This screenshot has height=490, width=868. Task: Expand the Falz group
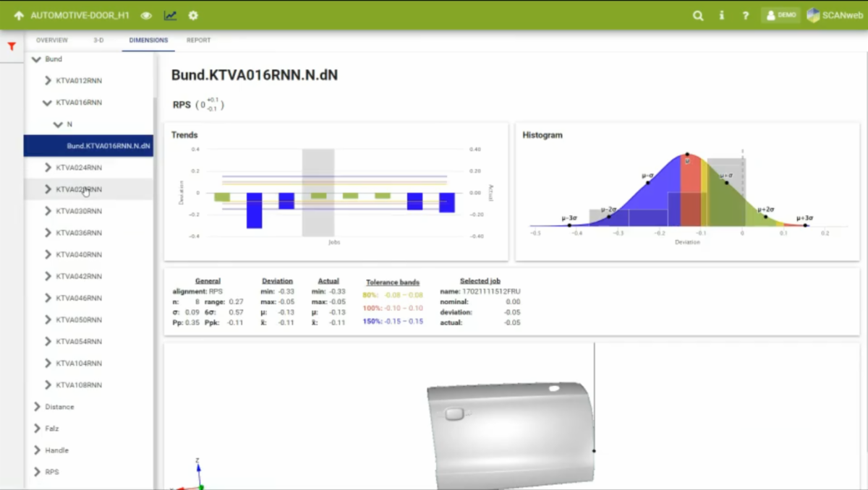[x=37, y=429]
